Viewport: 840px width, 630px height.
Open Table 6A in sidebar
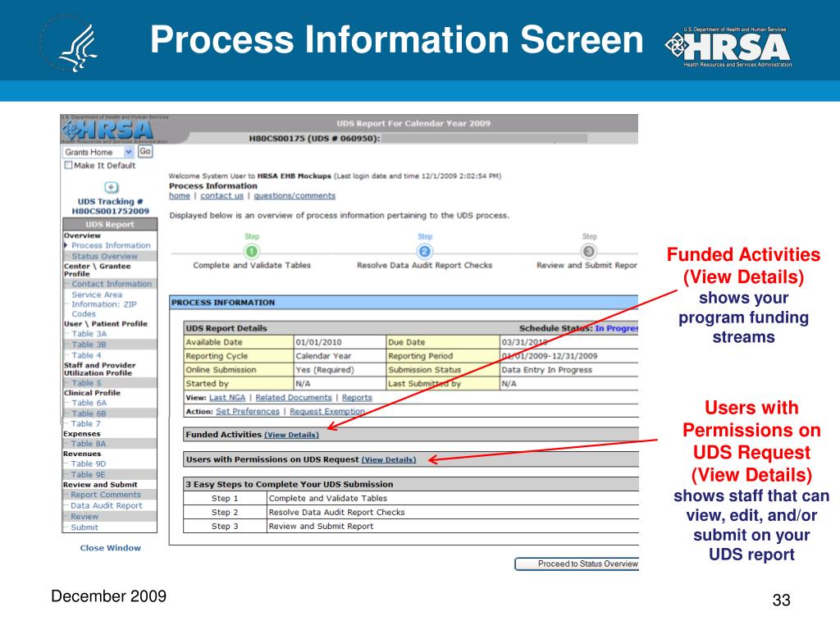(x=89, y=403)
